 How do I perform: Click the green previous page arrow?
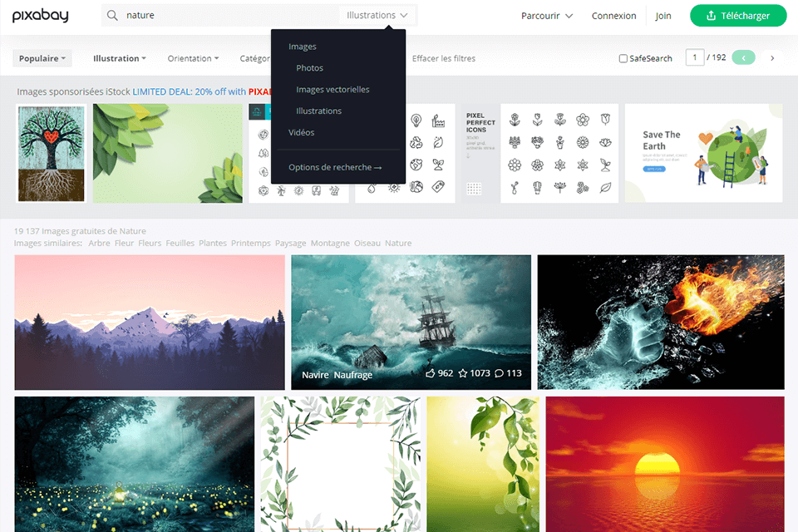(743, 57)
